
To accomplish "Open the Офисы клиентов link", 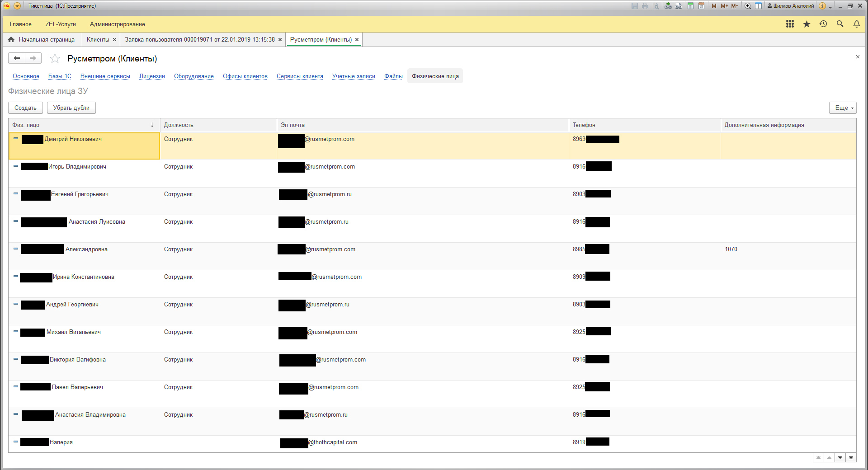I will click(x=245, y=76).
